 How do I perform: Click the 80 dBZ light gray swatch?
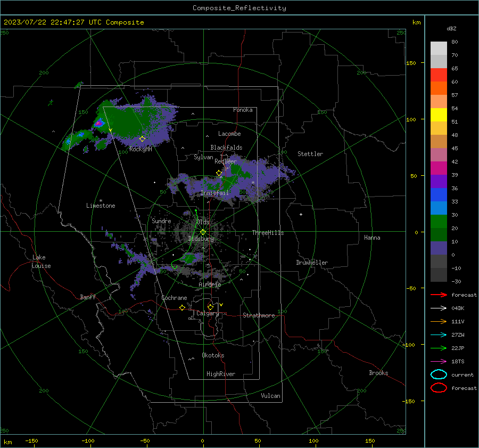pyautogui.click(x=439, y=48)
